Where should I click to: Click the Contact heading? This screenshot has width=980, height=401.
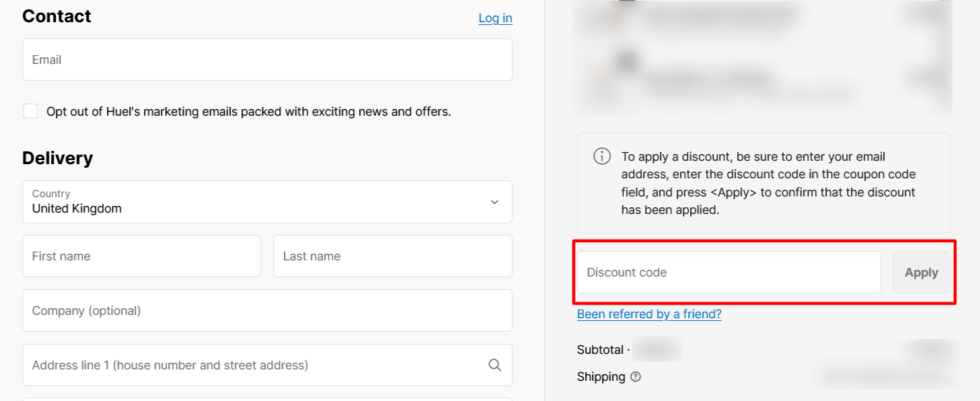click(56, 16)
